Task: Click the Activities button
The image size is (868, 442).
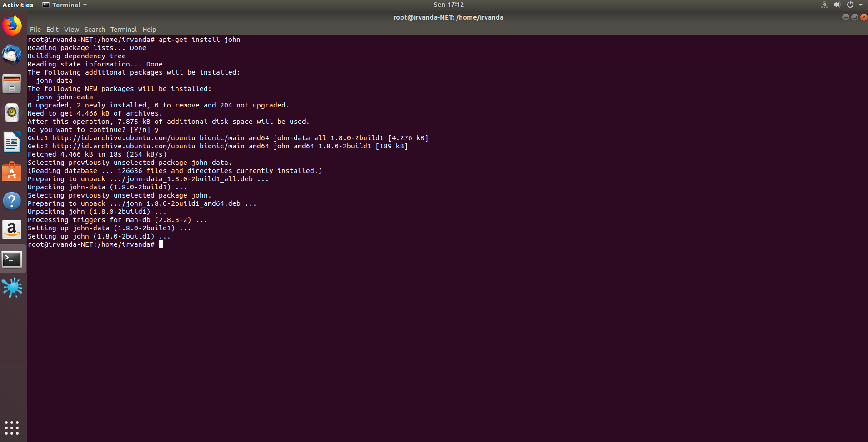Action: (18, 5)
